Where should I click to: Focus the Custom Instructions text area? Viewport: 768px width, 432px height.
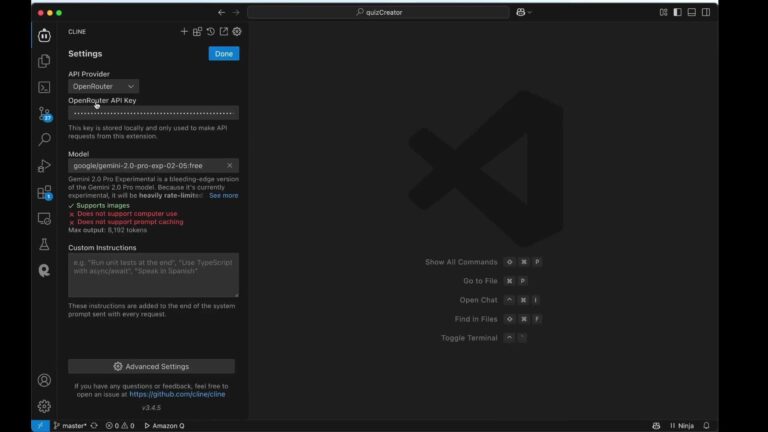coord(153,275)
